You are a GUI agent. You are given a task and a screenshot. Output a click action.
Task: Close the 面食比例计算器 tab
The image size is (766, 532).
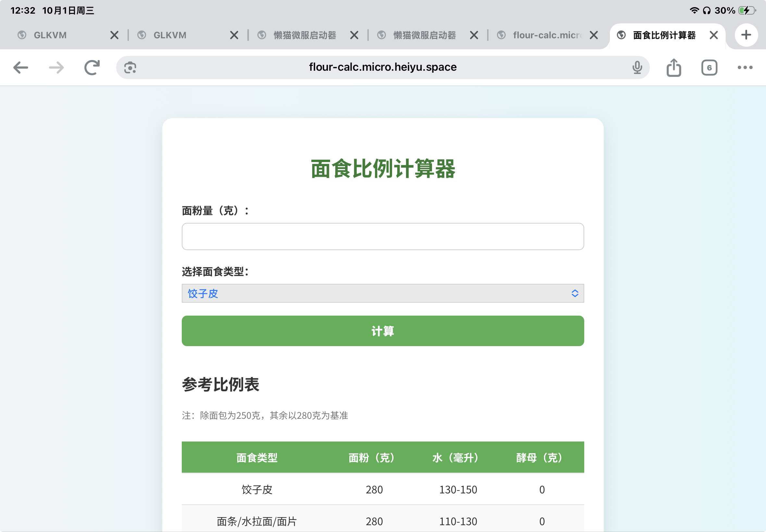713,35
